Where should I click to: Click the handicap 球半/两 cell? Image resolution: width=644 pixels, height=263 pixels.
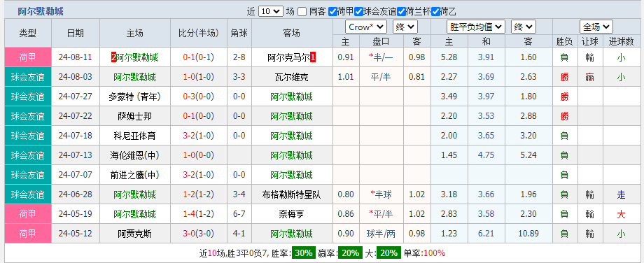click(381, 234)
